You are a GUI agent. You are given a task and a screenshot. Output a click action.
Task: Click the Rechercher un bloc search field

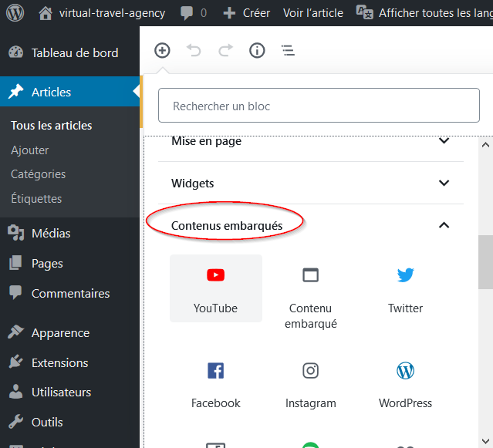click(x=319, y=105)
